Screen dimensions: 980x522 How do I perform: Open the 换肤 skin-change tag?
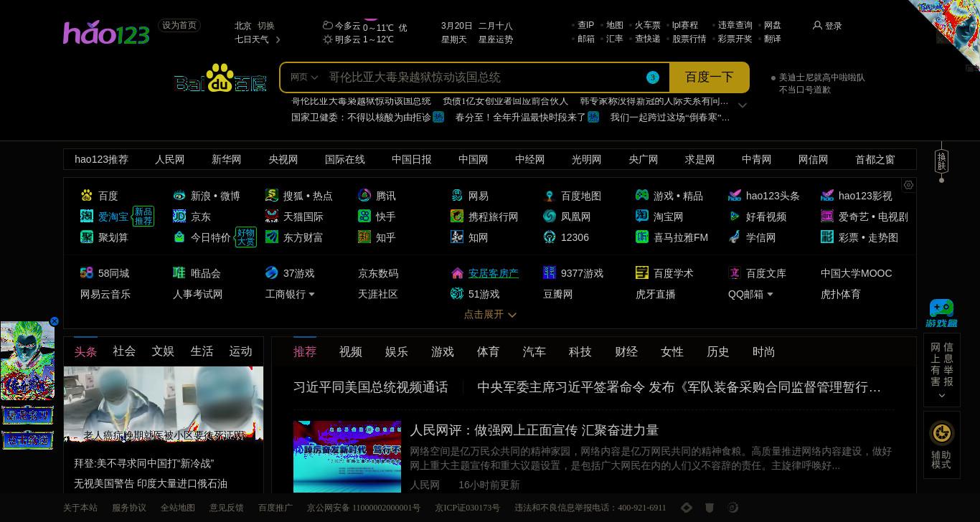(942, 161)
